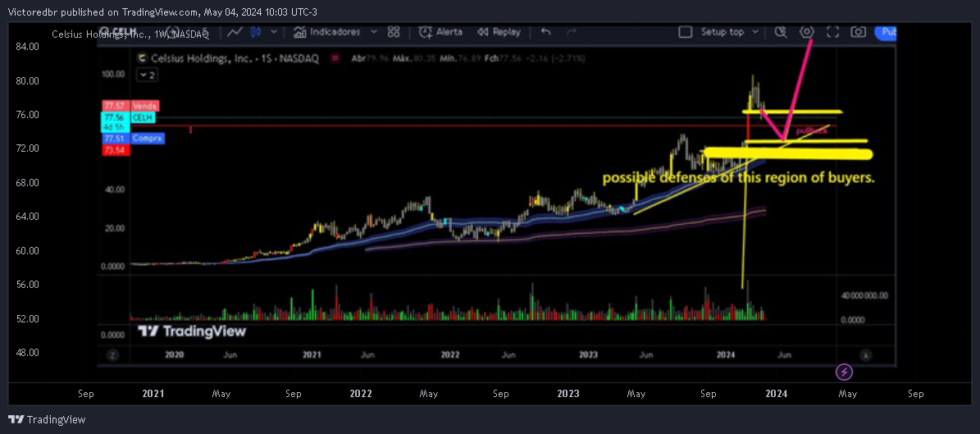The image size is (980, 434).
Task: Open chart settings gear icon
Action: 807,32
